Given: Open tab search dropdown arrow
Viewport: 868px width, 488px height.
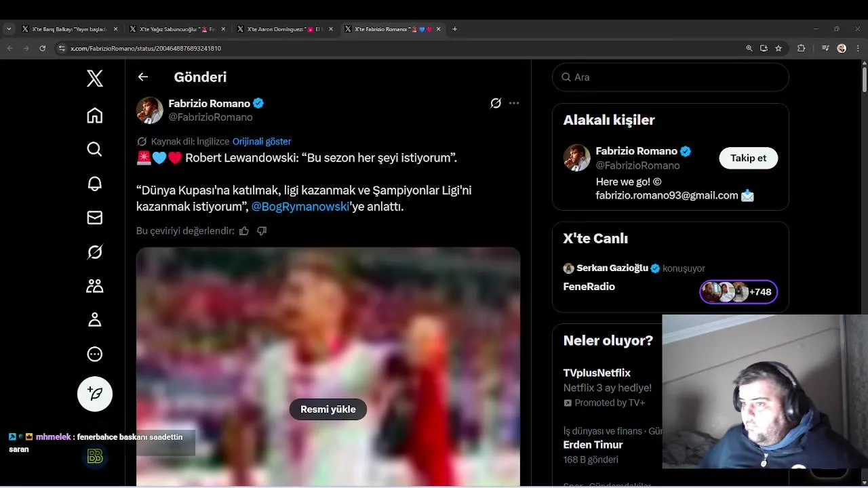Looking at the screenshot, I should [x=9, y=29].
